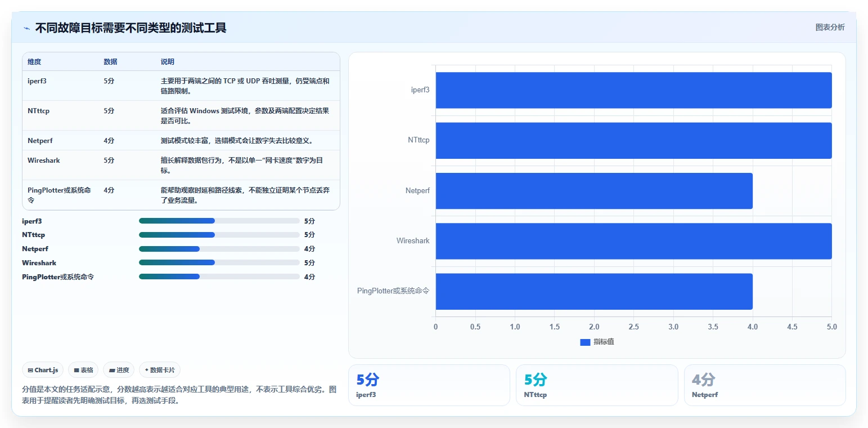
Task: Open the NTttcp 5分 data card
Action: tap(597, 385)
